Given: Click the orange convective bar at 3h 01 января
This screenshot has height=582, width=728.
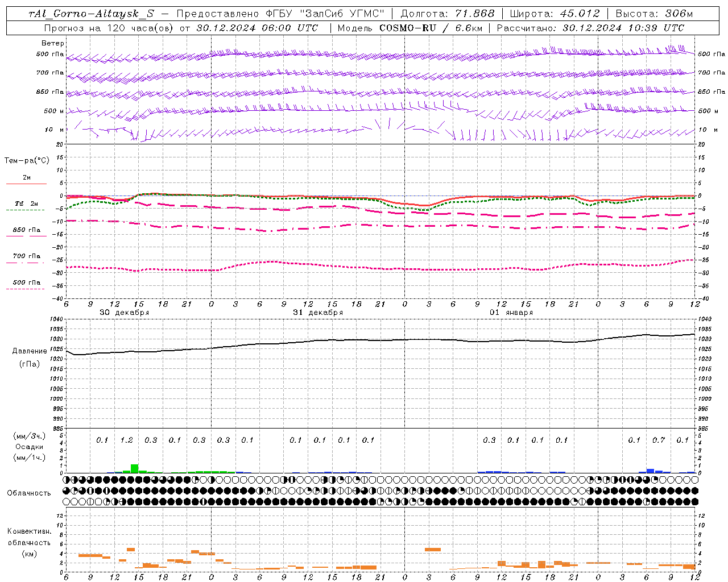Looking at the screenshot, I should (433, 549).
